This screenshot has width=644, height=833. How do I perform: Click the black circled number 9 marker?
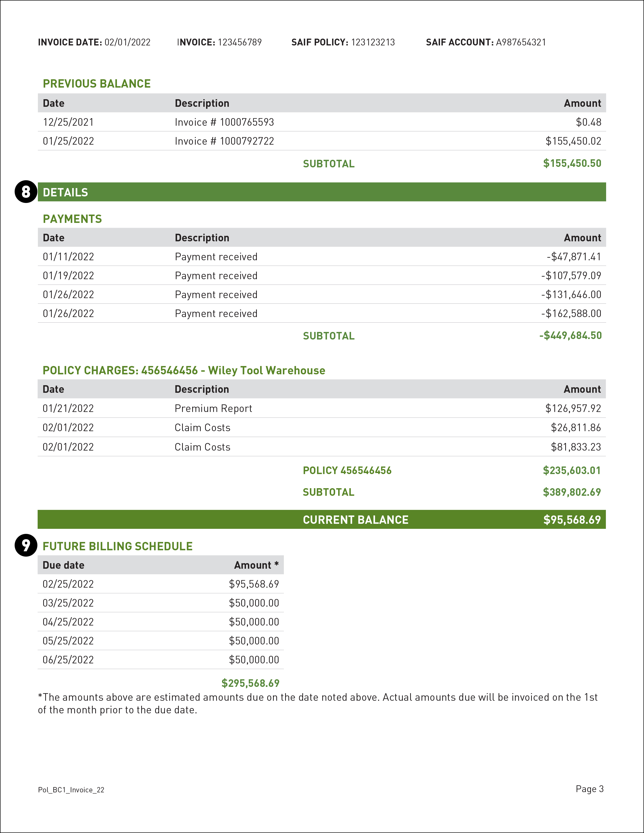[x=26, y=545]
